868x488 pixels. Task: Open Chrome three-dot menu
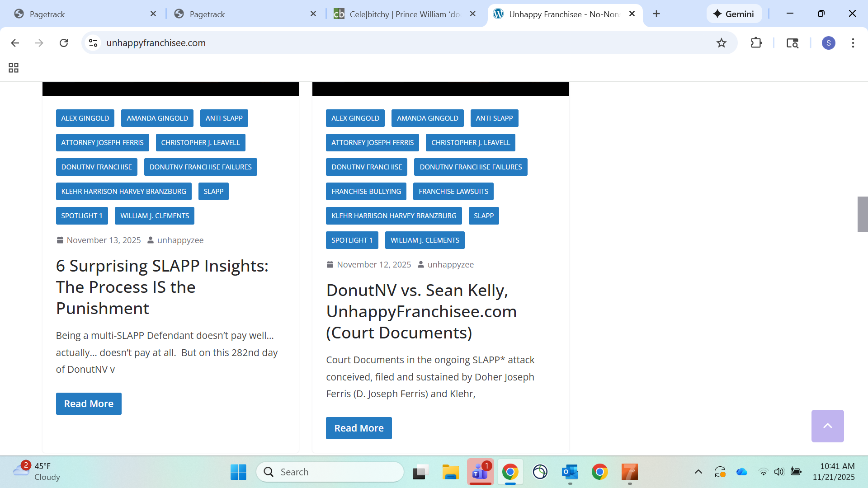(853, 43)
